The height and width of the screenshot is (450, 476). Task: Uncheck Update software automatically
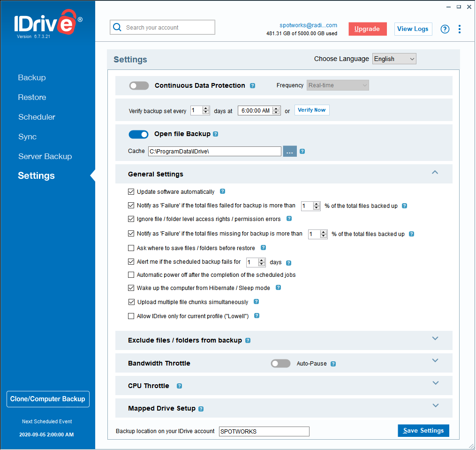click(131, 192)
